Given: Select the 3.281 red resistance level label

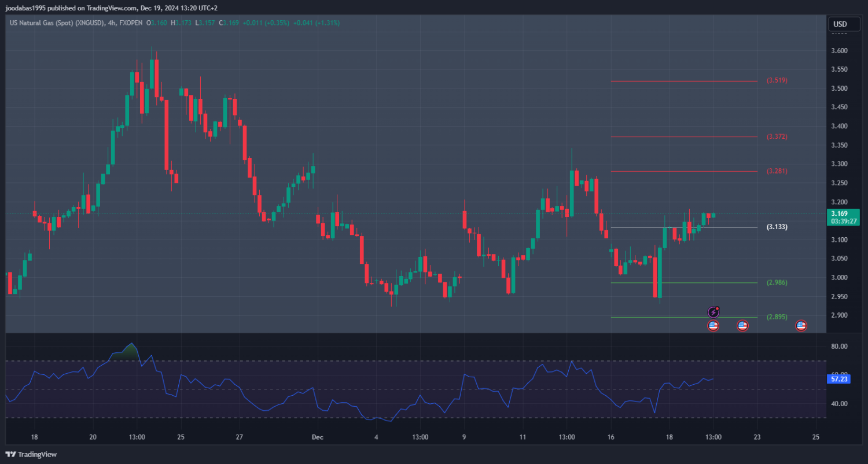Looking at the screenshot, I should pyautogui.click(x=777, y=171).
